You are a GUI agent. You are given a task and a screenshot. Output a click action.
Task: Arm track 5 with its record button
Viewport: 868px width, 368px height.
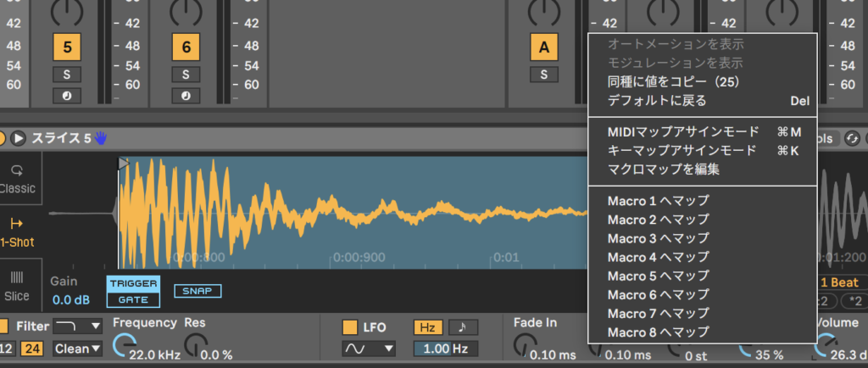pyautogui.click(x=67, y=95)
